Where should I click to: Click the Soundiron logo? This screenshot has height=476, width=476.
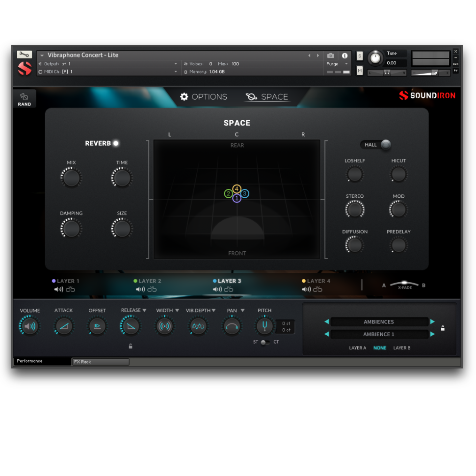(426, 96)
